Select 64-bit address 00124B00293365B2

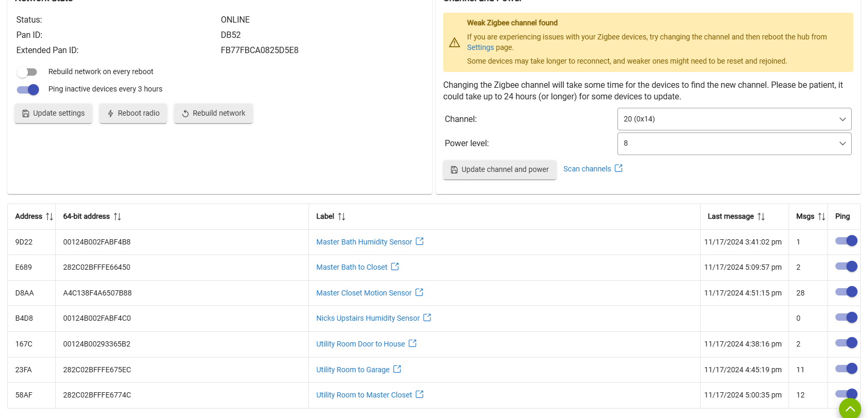pos(97,344)
